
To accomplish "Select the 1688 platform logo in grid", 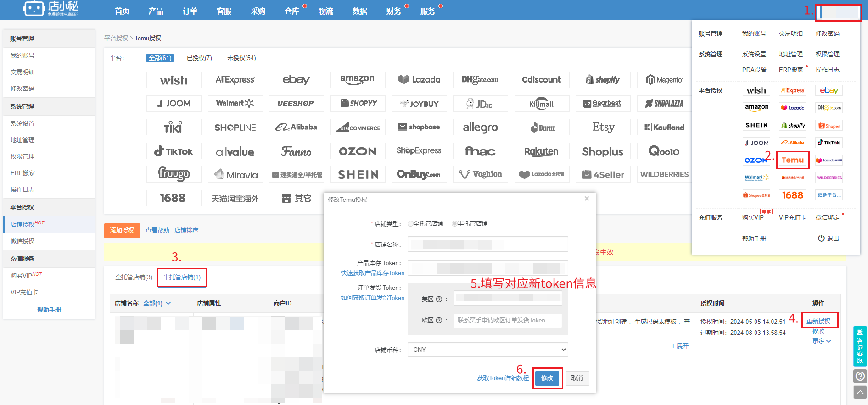I will coord(174,198).
